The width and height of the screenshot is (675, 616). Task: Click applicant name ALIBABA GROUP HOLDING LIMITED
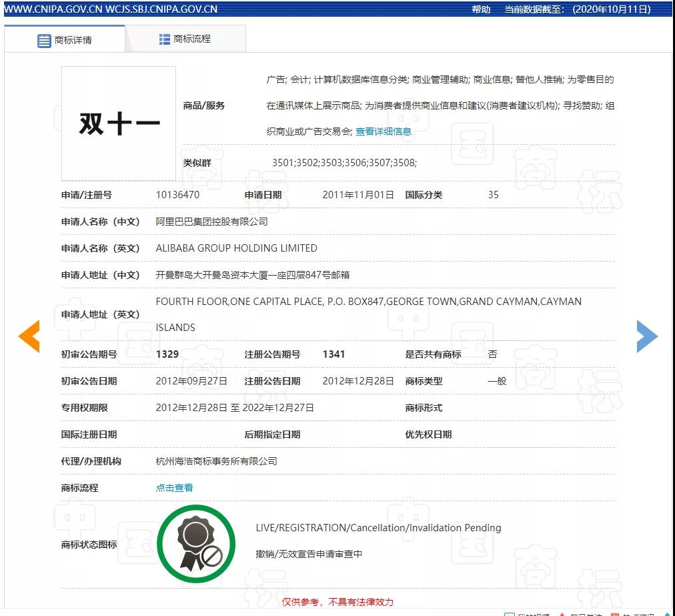tap(236, 248)
